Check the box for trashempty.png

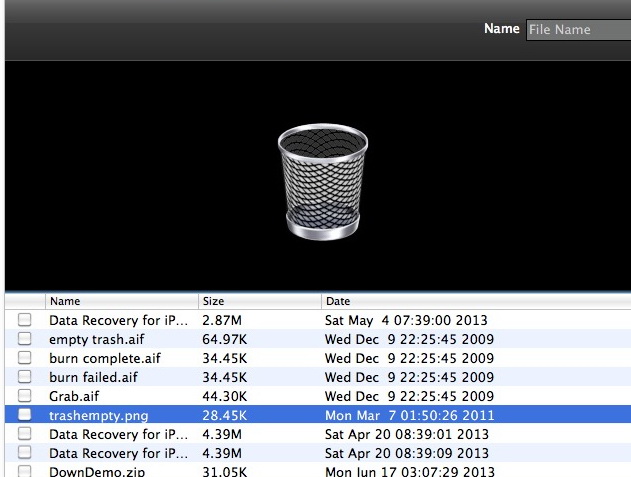25,414
